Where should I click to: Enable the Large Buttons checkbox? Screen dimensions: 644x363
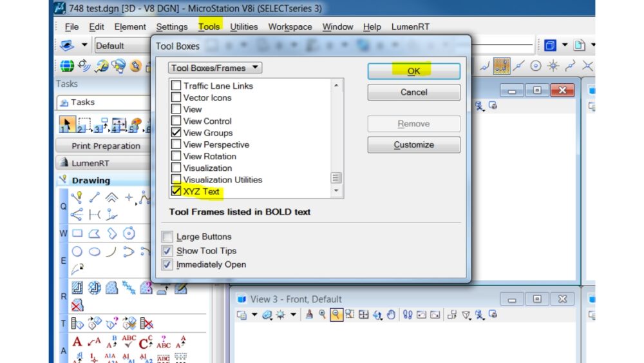167,237
